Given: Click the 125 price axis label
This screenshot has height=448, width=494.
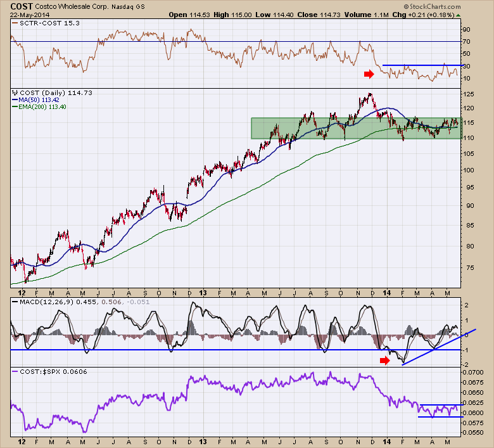Looking at the screenshot, I should (469, 94).
